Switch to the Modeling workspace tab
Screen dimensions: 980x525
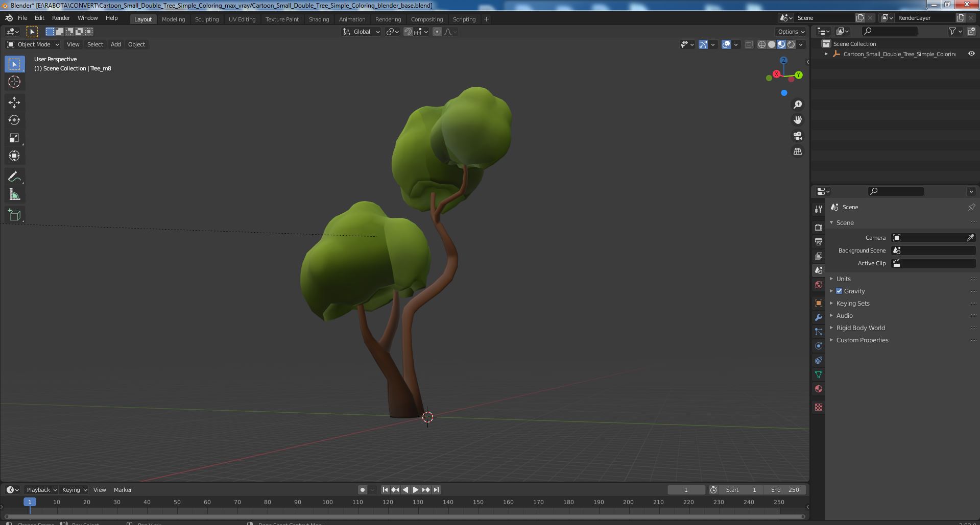[x=173, y=19]
